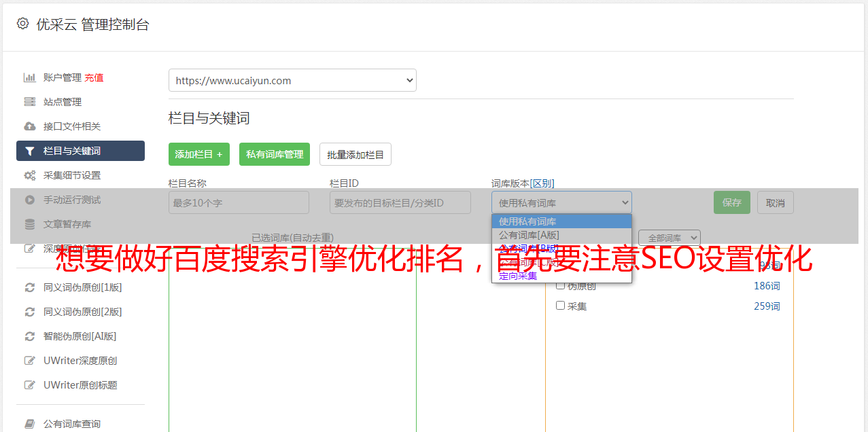Select 栏目与关键词 in the sidebar
This screenshot has height=432, width=868.
[x=80, y=151]
